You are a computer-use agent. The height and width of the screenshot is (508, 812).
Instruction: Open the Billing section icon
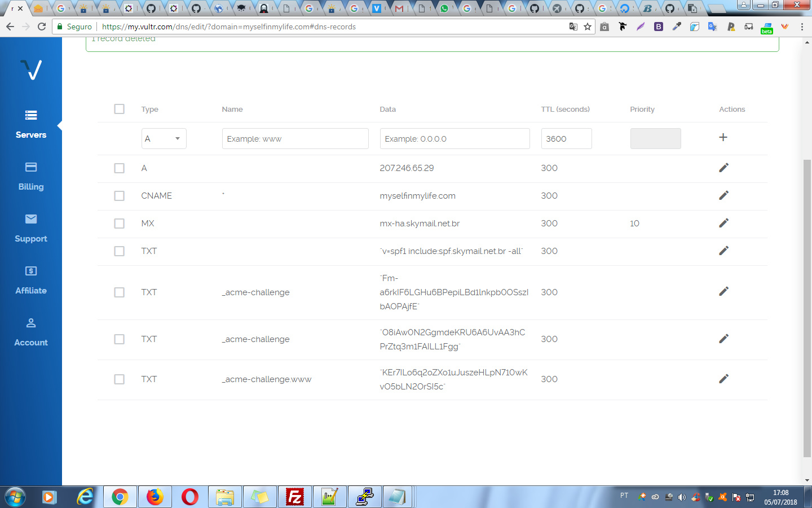click(31, 167)
